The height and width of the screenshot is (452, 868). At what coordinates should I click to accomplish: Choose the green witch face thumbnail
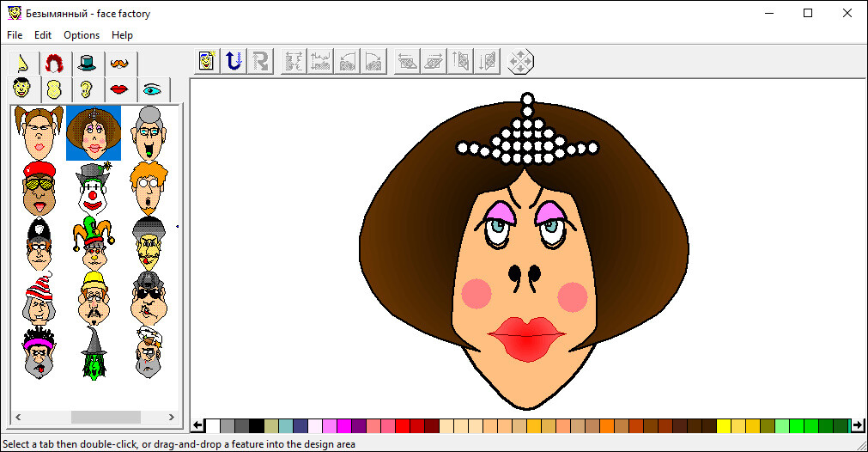pyautogui.click(x=94, y=352)
